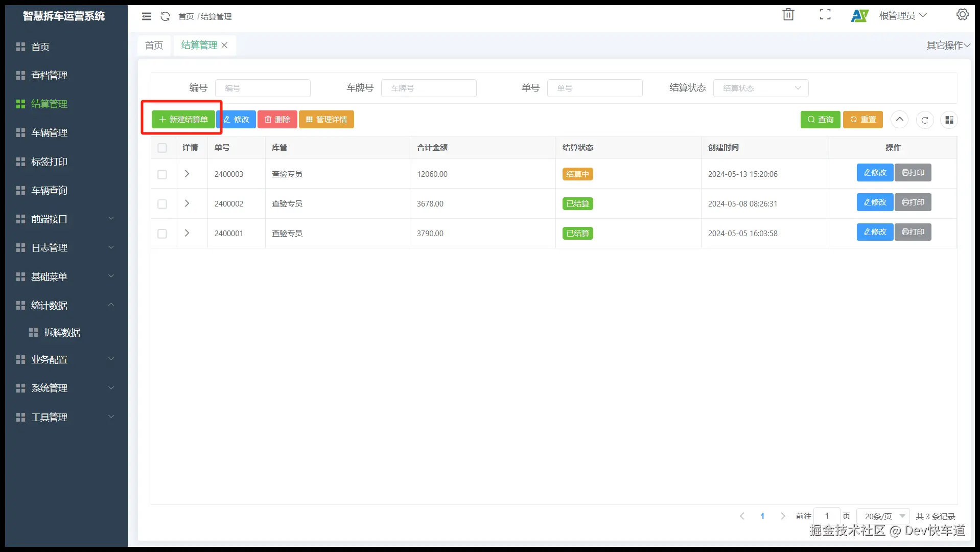This screenshot has height=552, width=980.
Task: Go to next page arrow
Action: pos(783,516)
